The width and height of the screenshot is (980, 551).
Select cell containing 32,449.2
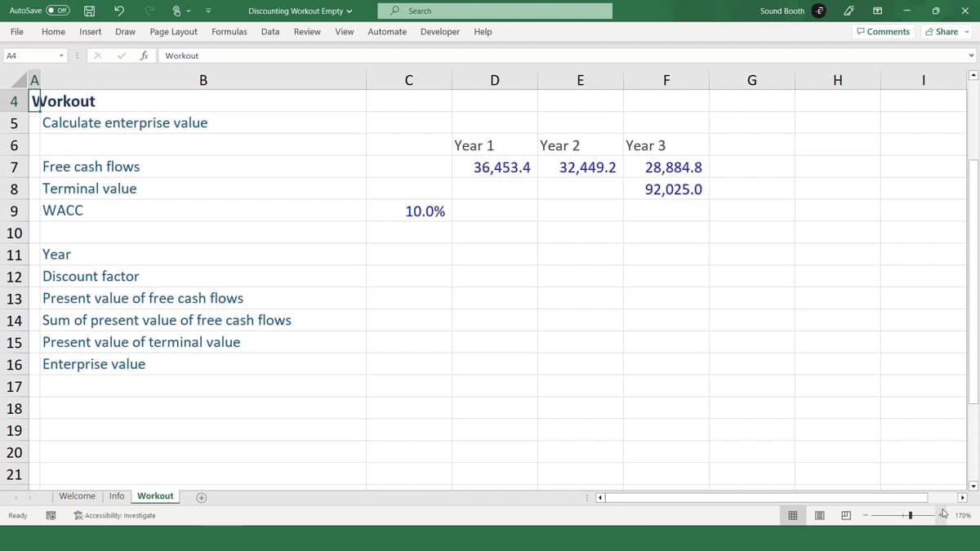coord(580,167)
